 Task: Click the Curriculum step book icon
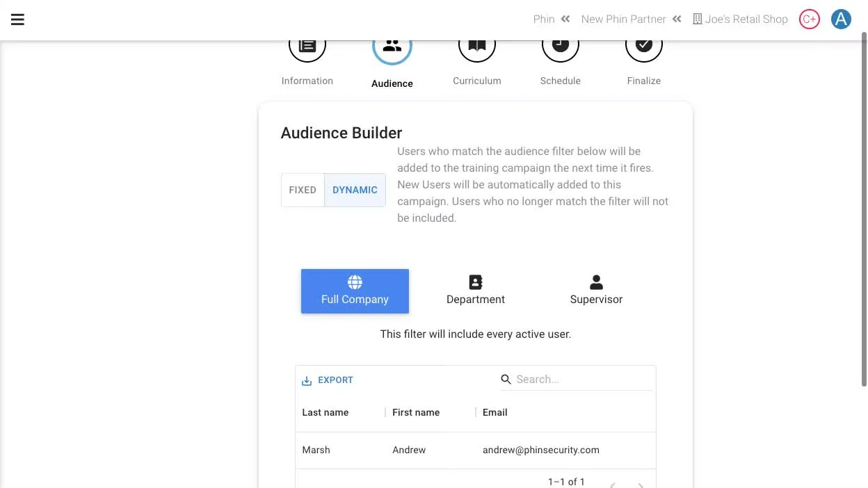pos(477,46)
